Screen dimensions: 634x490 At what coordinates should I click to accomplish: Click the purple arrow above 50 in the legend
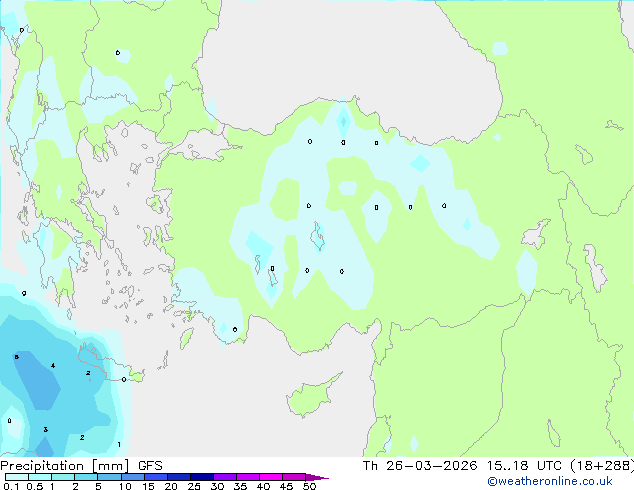click(x=317, y=477)
